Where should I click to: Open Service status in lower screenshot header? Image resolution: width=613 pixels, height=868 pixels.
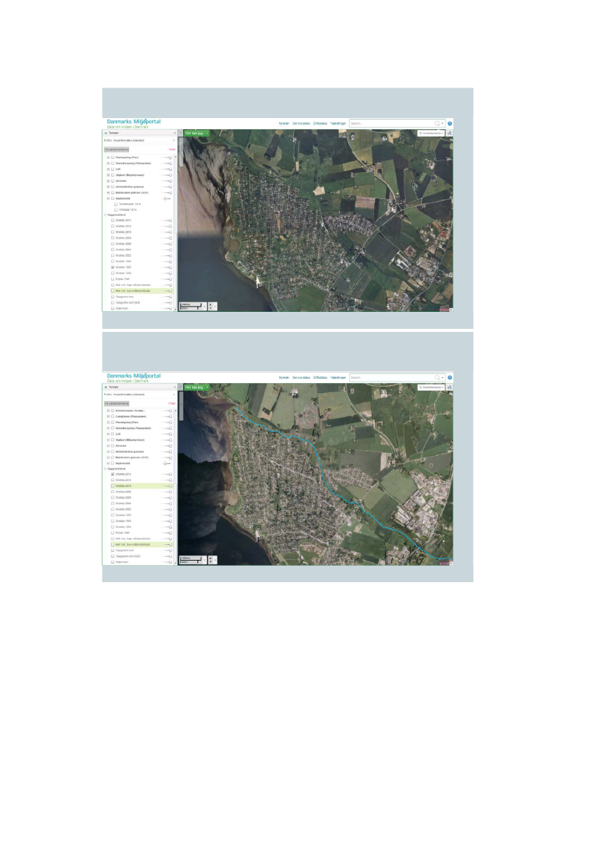click(x=301, y=377)
